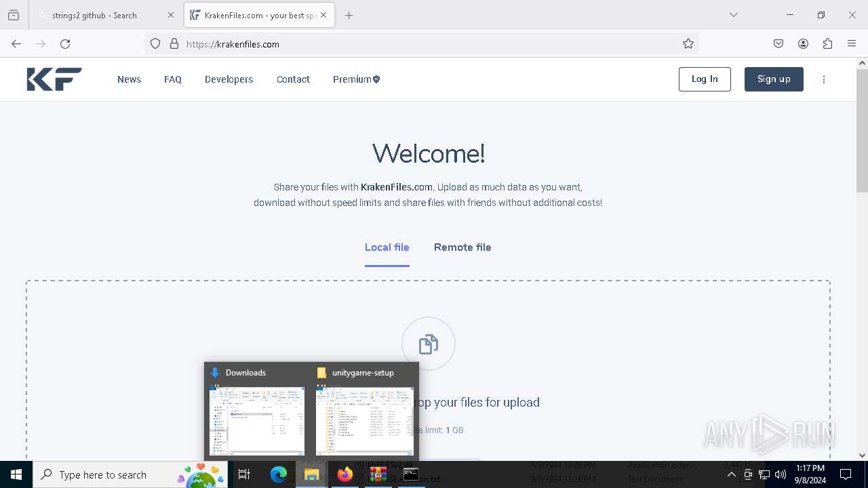Click the Log In button
The width and height of the screenshot is (868, 488).
pyautogui.click(x=705, y=79)
